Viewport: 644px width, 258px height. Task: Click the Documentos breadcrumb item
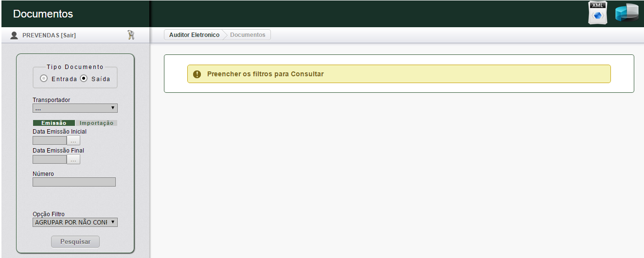pyautogui.click(x=248, y=35)
